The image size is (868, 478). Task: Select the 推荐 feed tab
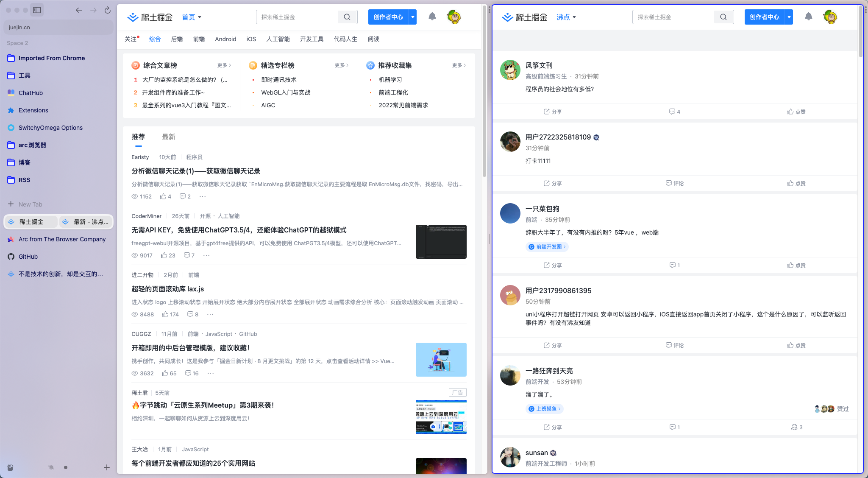tap(138, 137)
